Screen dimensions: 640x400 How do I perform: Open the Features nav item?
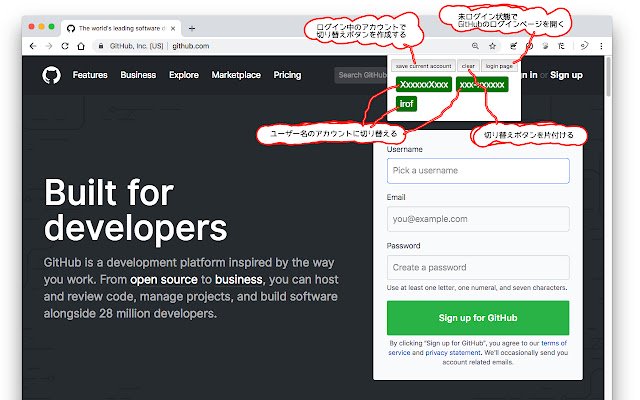pyautogui.click(x=90, y=75)
